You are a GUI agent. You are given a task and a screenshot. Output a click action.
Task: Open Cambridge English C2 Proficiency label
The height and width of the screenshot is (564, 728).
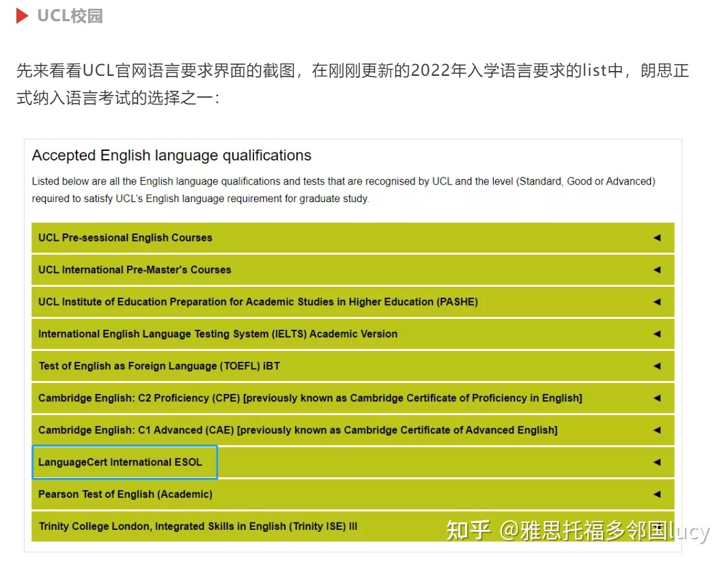coord(309,398)
